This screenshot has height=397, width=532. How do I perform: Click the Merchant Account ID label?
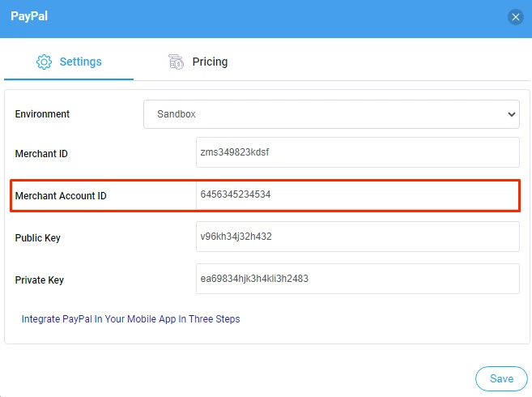(x=61, y=195)
